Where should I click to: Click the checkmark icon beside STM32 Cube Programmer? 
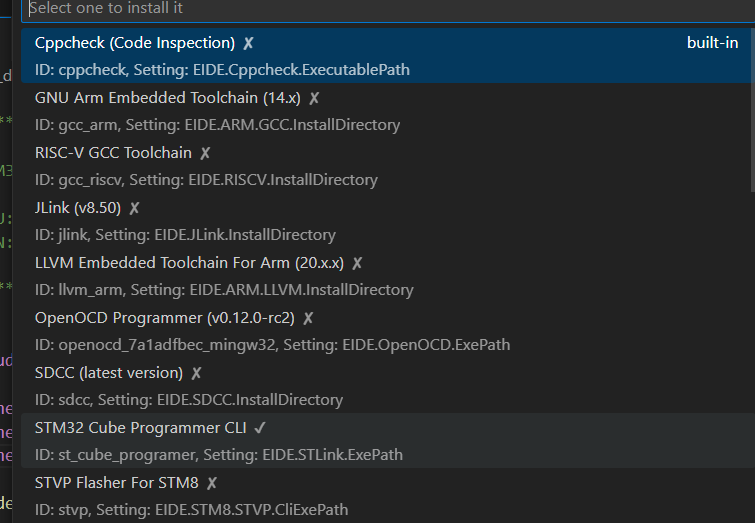point(260,428)
